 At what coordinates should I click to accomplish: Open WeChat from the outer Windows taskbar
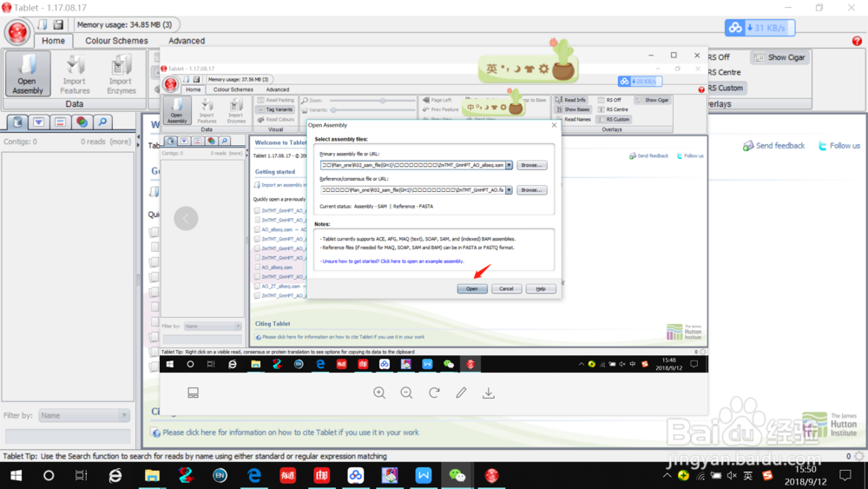tap(457, 475)
